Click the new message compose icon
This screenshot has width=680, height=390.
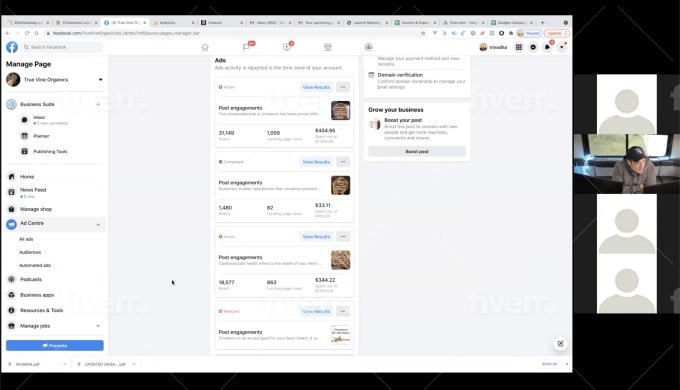[x=560, y=344]
